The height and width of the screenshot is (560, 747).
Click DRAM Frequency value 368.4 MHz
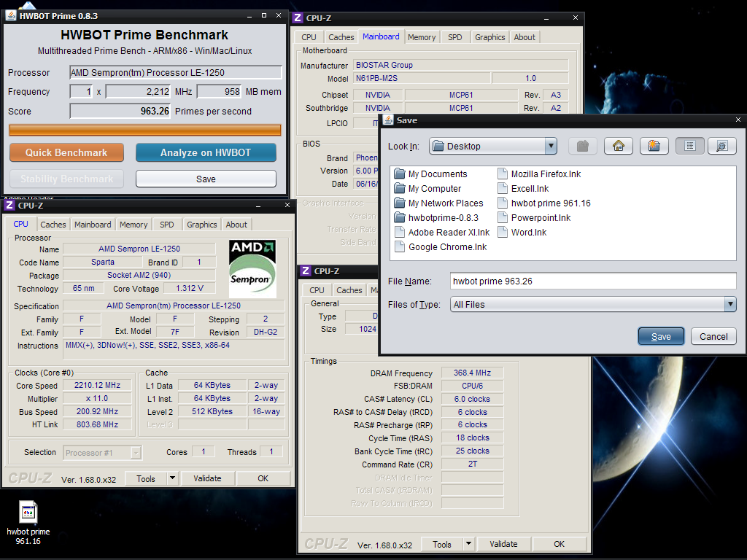pyautogui.click(x=472, y=373)
